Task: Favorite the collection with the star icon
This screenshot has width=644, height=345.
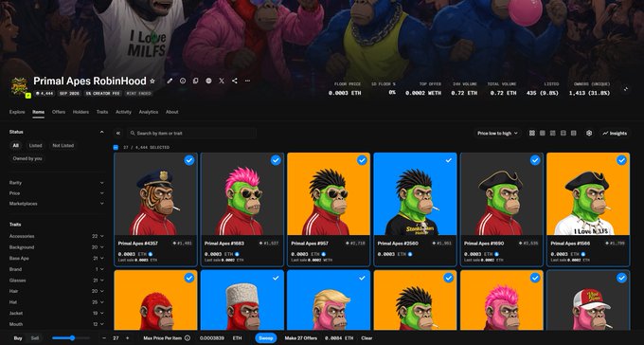Action: pyautogui.click(x=152, y=81)
